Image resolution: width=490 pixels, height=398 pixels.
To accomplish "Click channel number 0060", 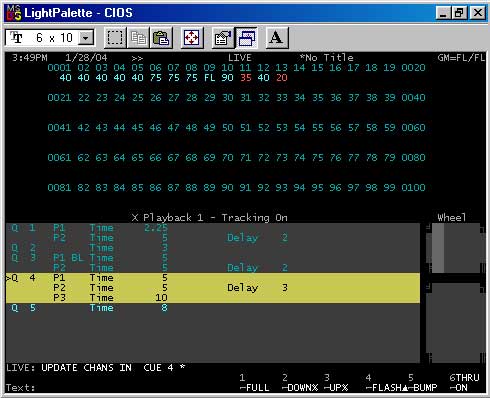I will tap(413, 128).
